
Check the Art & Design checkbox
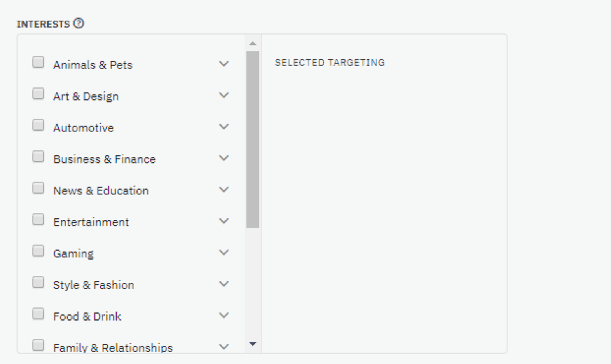click(x=38, y=94)
